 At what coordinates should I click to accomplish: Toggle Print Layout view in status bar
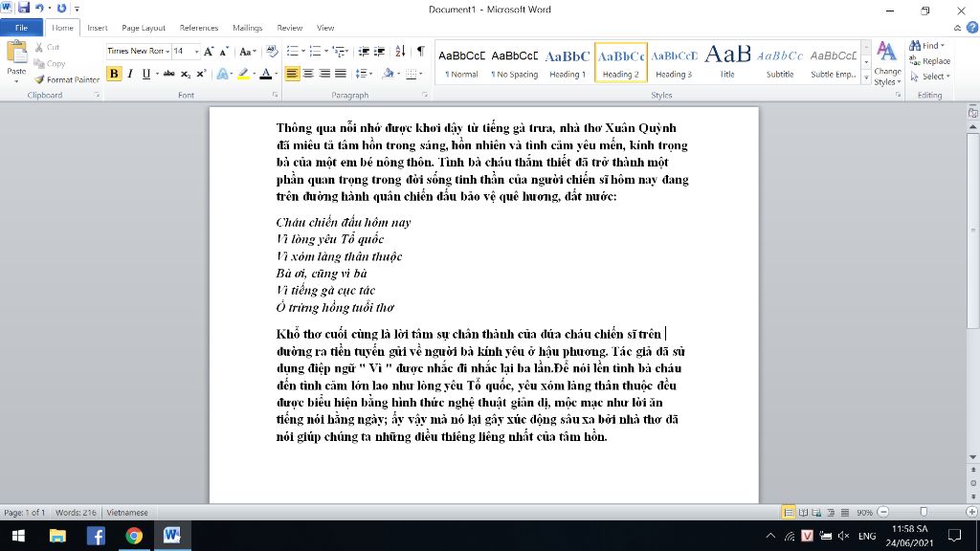click(x=789, y=513)
